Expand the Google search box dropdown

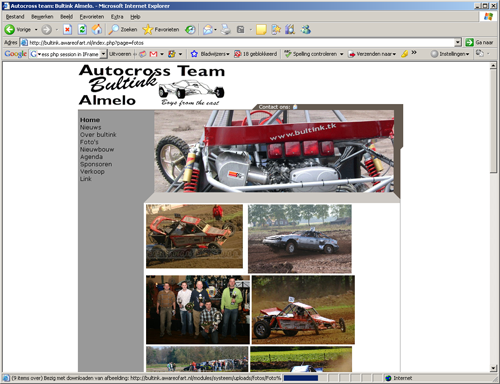pyautogui.click(x=103, y=54)
